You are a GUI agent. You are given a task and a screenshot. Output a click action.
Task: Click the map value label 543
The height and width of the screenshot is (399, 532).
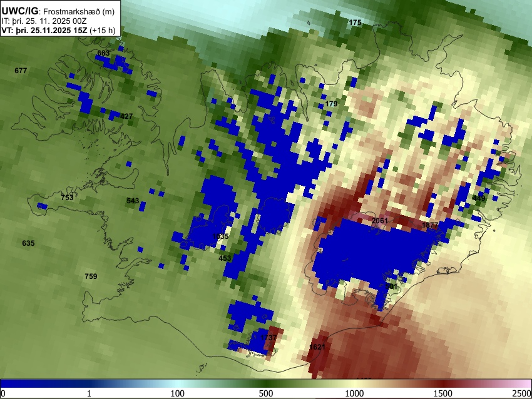(x=133, y=200)
